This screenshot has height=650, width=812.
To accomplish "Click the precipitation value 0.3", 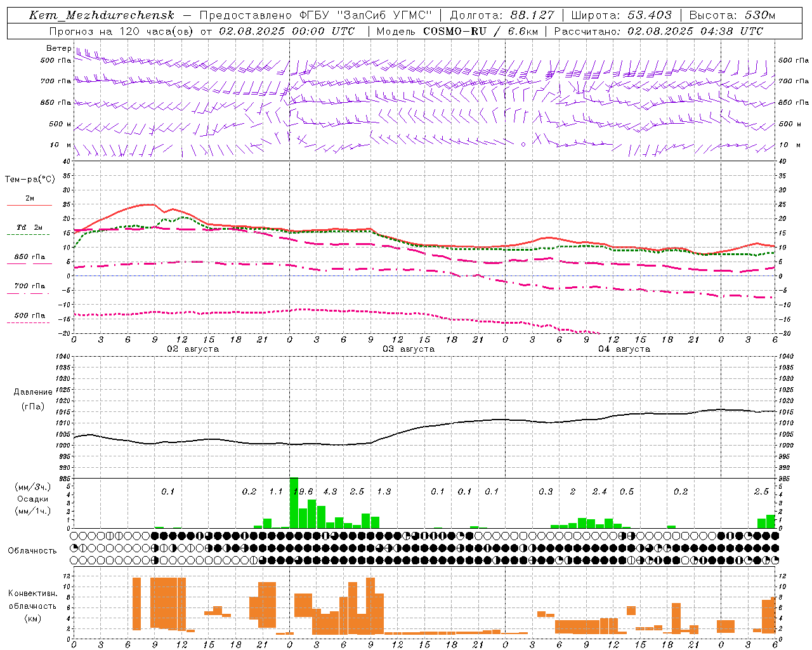I will [x=546, y=492].
